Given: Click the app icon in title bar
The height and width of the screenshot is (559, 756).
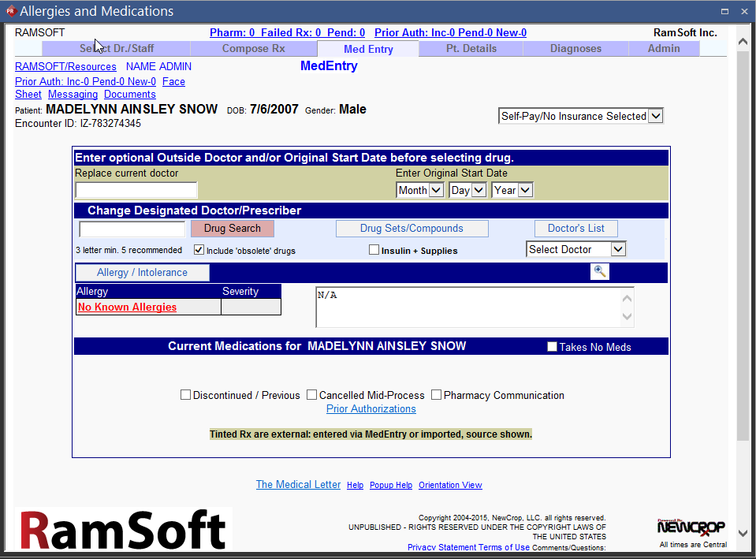Looking at the screenshot, I should [10, 11].
